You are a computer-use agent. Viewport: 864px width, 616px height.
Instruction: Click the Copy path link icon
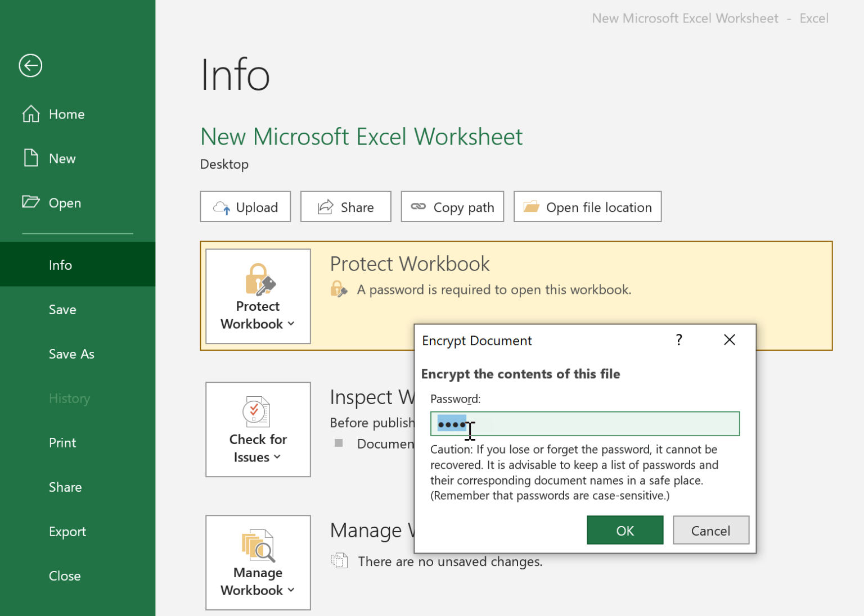[418, 206]
